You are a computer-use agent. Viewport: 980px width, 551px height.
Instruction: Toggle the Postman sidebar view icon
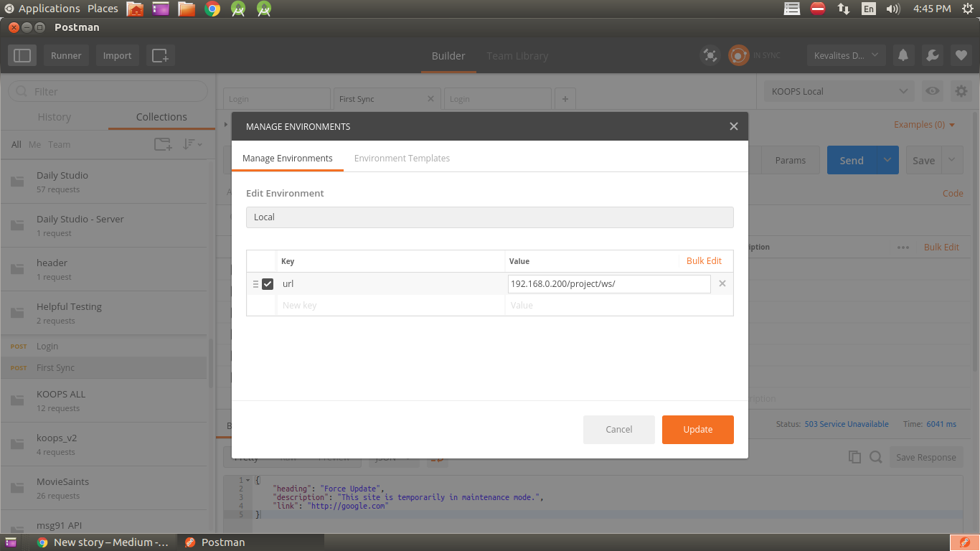point(22,55)
